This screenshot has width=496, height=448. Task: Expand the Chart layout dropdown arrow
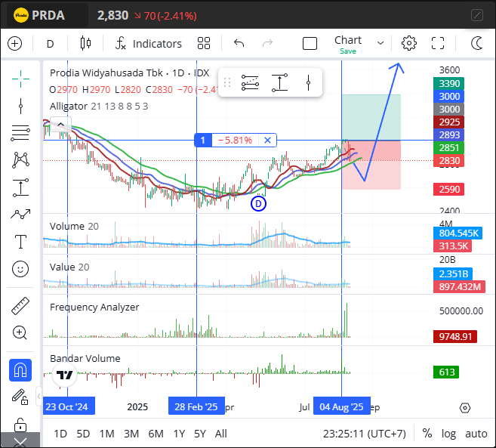[x=380, y=43]
